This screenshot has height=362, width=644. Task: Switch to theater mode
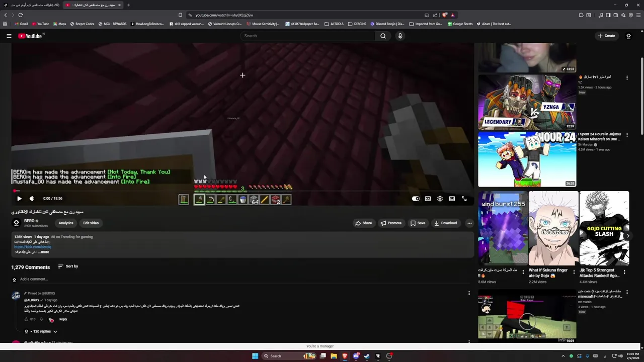point(452,199)
